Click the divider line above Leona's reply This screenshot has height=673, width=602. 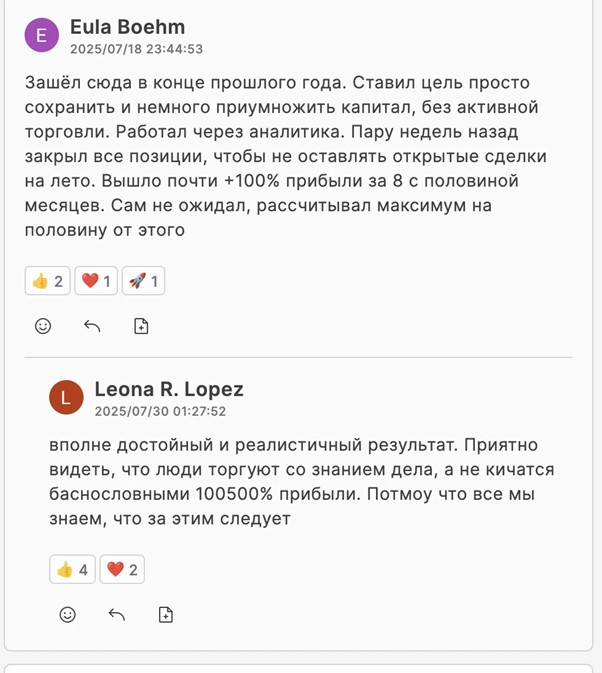(298, 357)
